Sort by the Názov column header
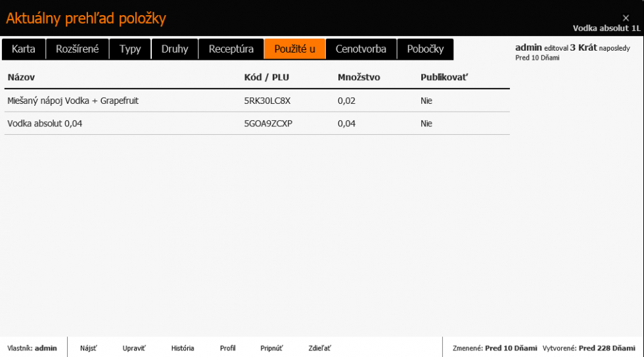 point(21,78)
